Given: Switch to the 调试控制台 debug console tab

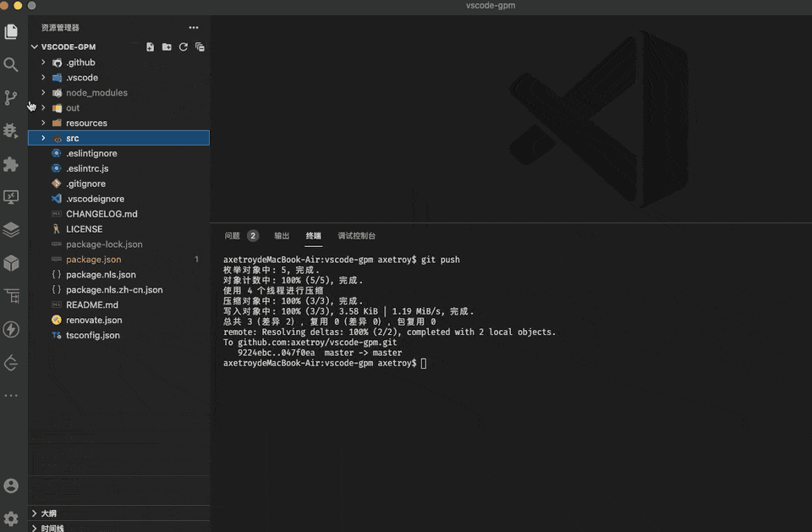Looking at the screenshot, I should click(357, 236).
